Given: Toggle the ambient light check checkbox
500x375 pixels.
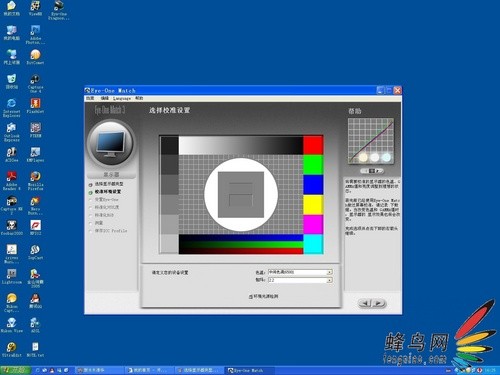Looking at the screenshot, I should click(251, 296).
